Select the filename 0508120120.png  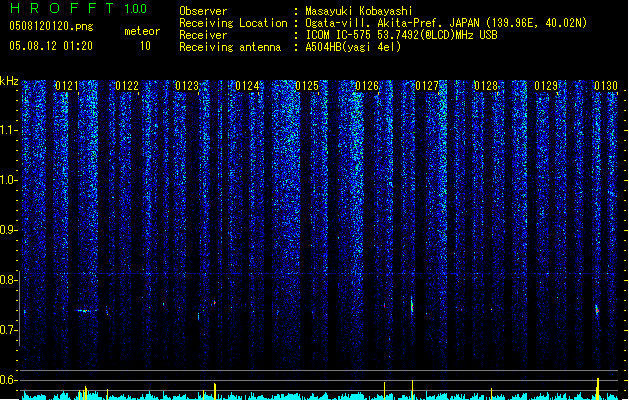(51, 26)
